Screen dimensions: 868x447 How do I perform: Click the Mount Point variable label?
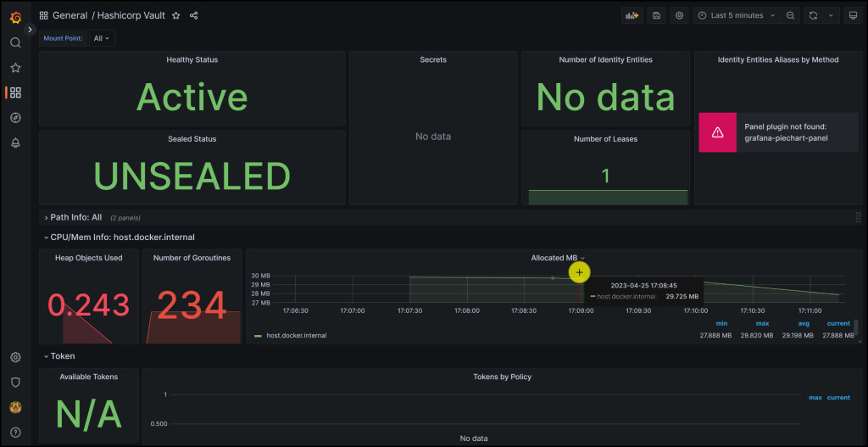[x=63, y=38]
